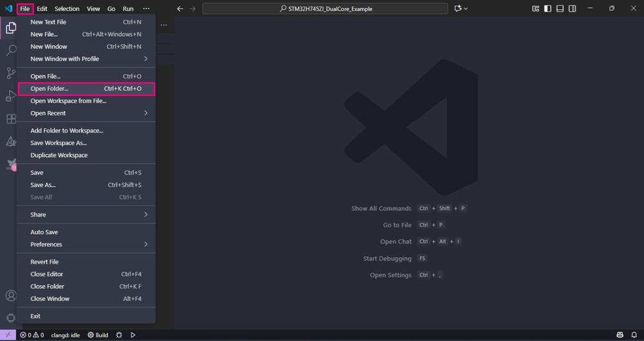
Task: Open side bar ellipsis more actions
Action: (x=164, y=25)
